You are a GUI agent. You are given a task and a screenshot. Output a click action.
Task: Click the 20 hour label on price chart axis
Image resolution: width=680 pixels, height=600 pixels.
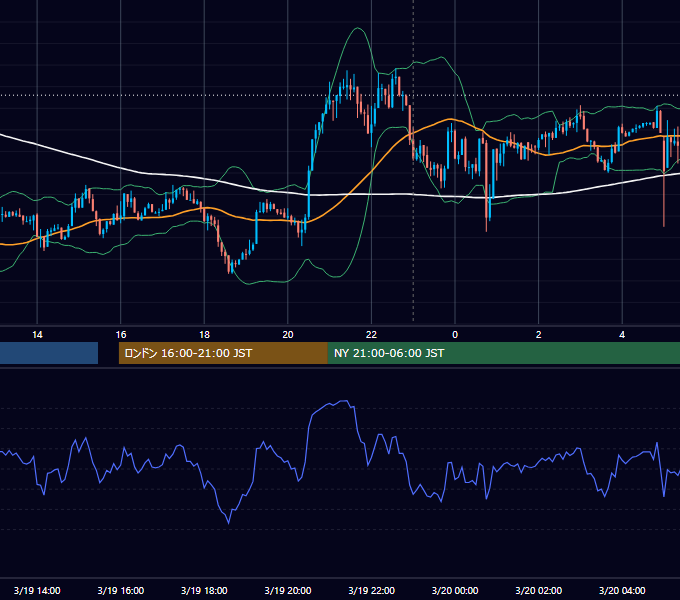click(x=288, y=335)
